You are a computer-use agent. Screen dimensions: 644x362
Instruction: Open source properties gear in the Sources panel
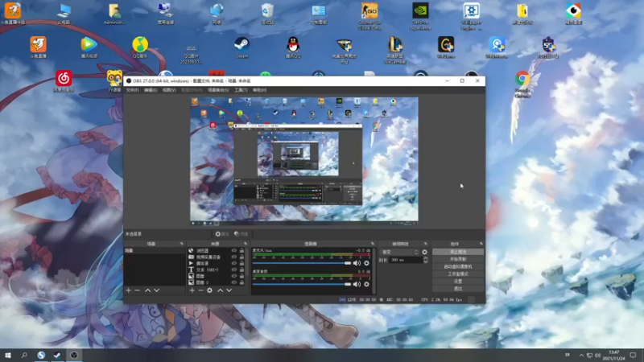pos(210,290)
